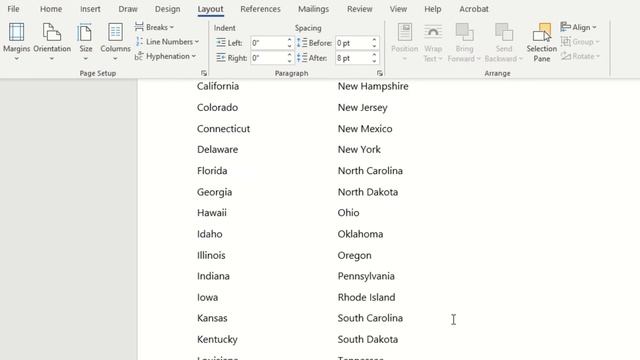Open the Columns options
This screenshot has width=640, height=360.
coord(115,42)
